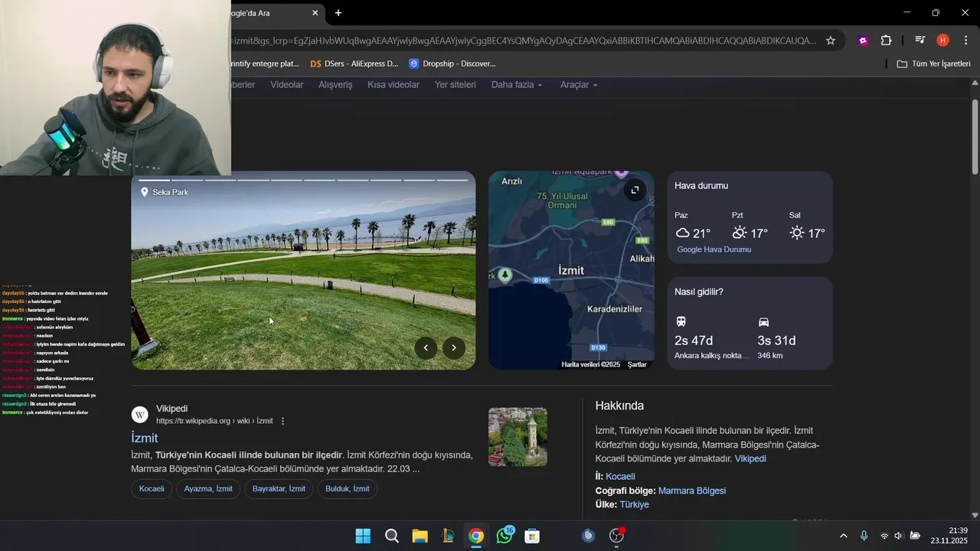980x551 pixels.
Task: Open the Tüm Yer İşaretleri folder
Action: pos(934,64)
